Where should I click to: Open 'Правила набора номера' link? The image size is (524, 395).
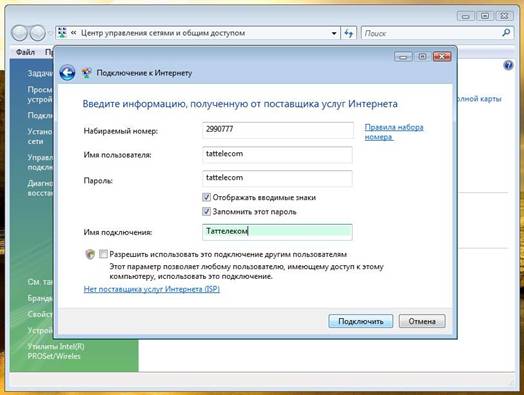point(394,132)
